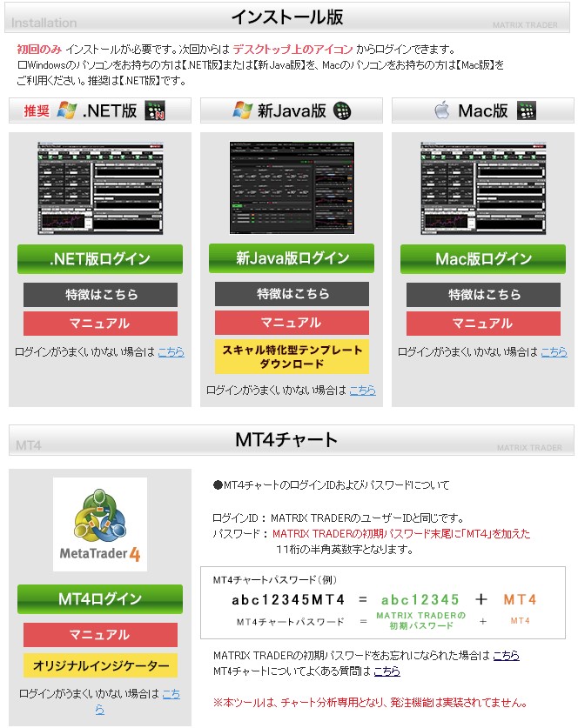Open こちら link for forgotten initial password
This screenshot has width=578, height=728.
(x=506, y=656)
